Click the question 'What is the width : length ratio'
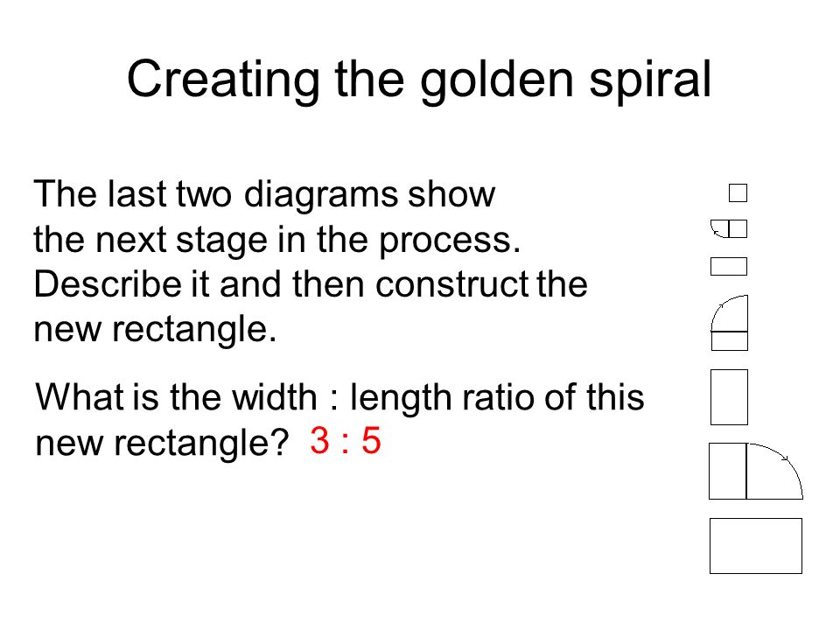Image resolution: width=840 pixels, height=630 pixels. click(339, 397)
